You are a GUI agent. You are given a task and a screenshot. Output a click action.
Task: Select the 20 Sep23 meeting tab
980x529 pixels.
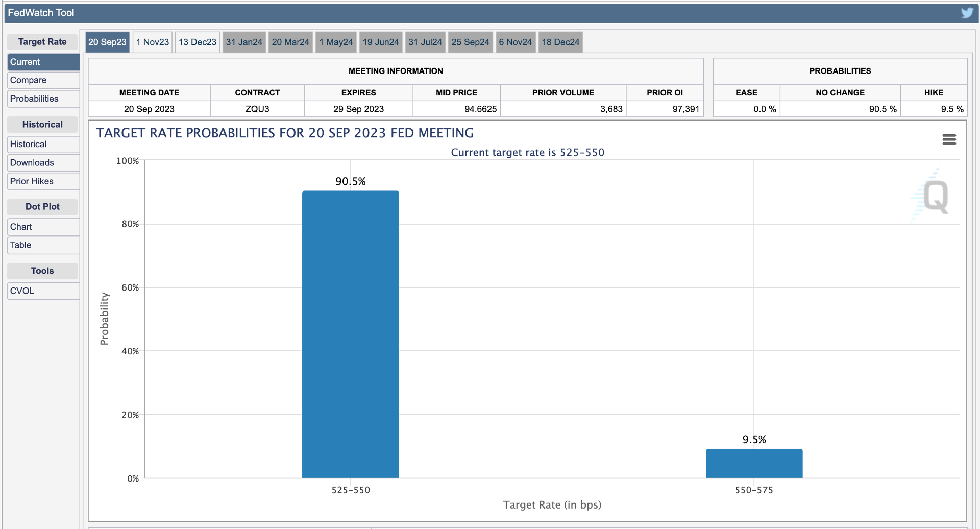[x=107, y=42]
